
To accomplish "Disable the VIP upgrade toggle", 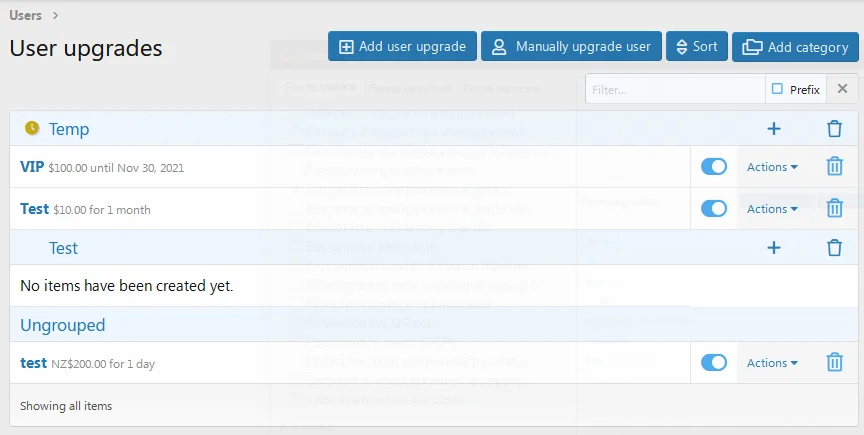I will pyautogui.click(x=714, y=167).
